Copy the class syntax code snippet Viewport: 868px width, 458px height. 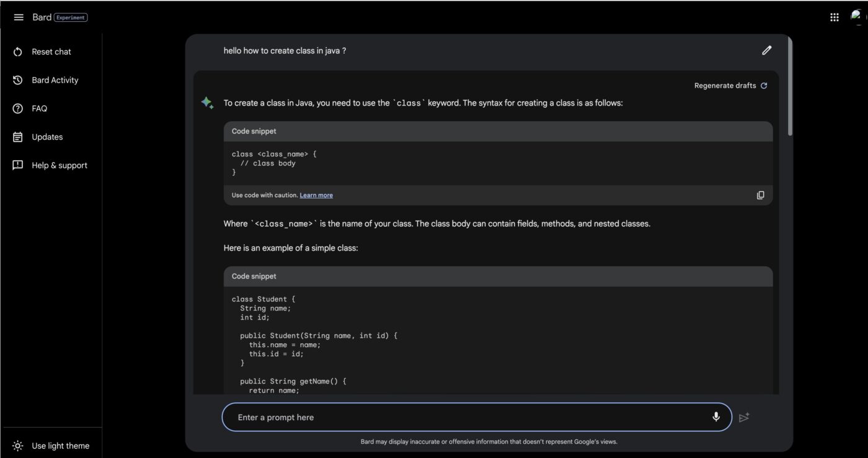click(x=761, y=195)
